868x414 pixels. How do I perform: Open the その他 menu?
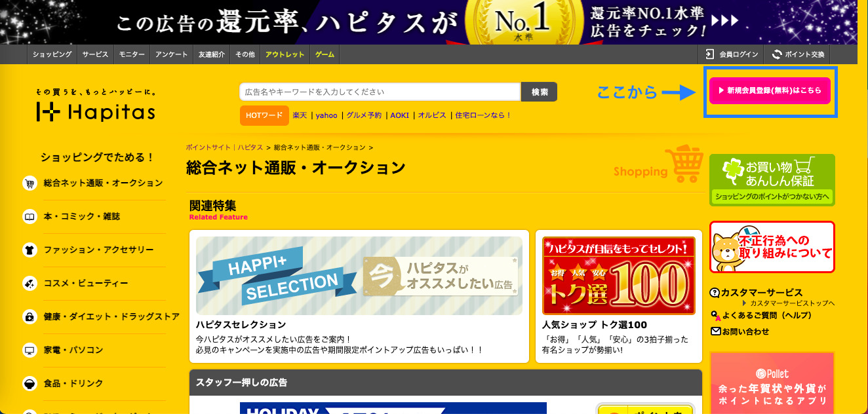(245, 54)
